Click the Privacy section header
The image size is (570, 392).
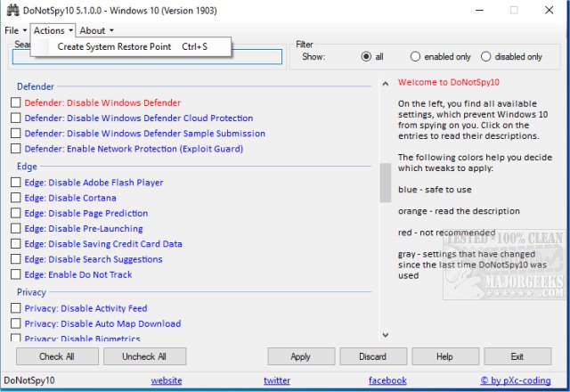click(x=31, y=292)
